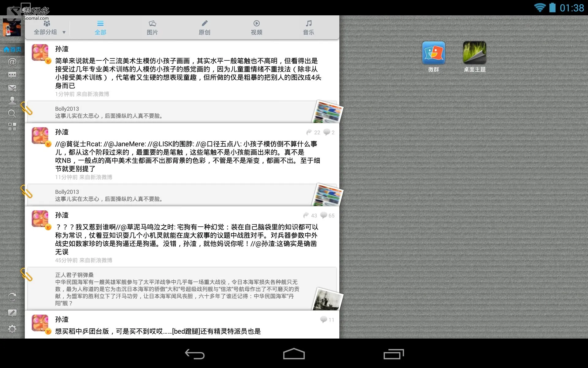This screenshot has width=588, height=368.
Task: Open post text starting ???我又惹到谁啊
Action: [x=187, y=240]
